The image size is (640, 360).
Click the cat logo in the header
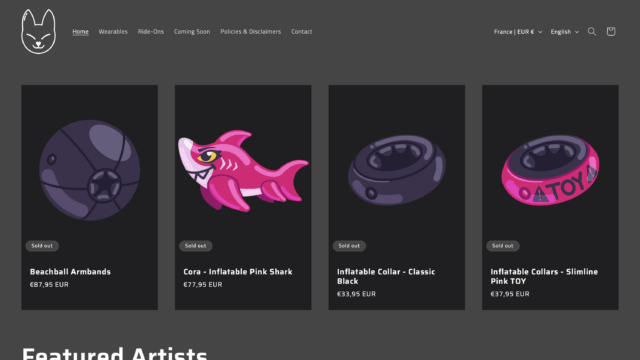38,31
